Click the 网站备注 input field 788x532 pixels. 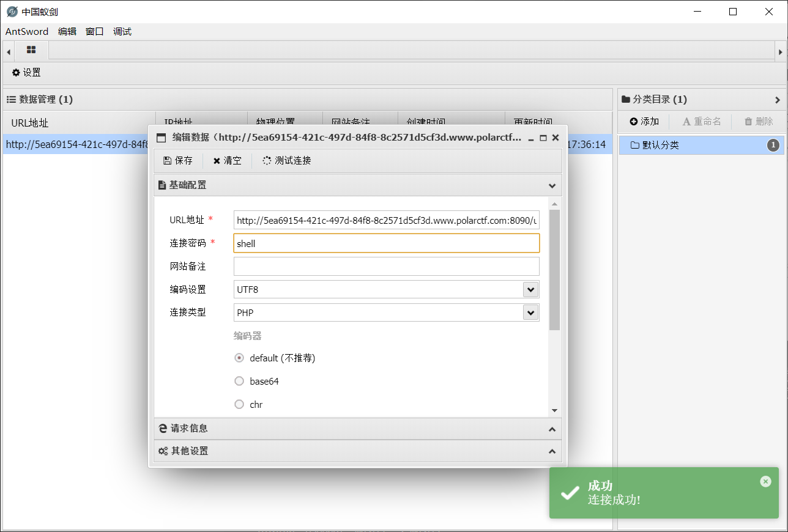pos(387,267)
